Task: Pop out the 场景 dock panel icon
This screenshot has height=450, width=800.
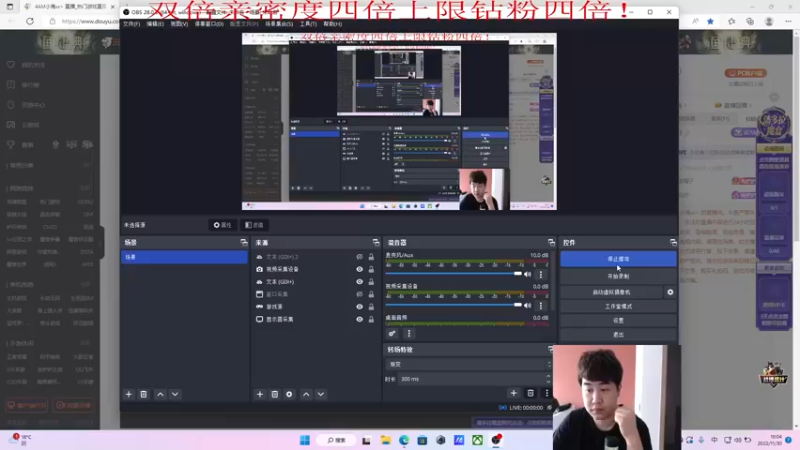Action: click(243, 242)
